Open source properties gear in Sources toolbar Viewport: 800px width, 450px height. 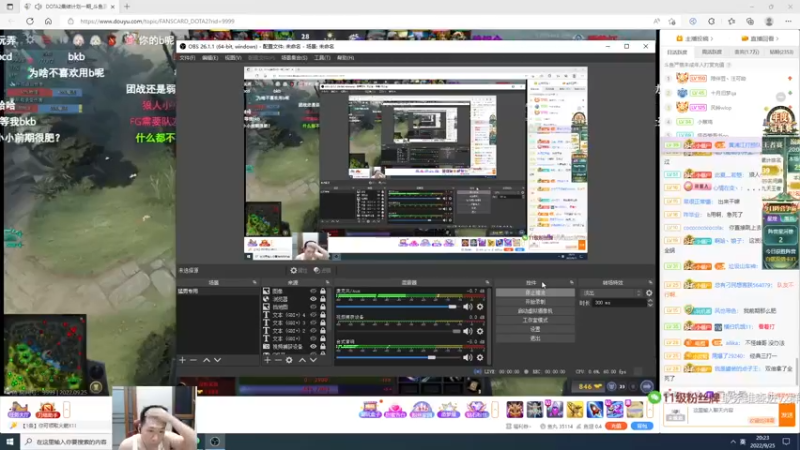pyautogui.click(x=289, y=360)
